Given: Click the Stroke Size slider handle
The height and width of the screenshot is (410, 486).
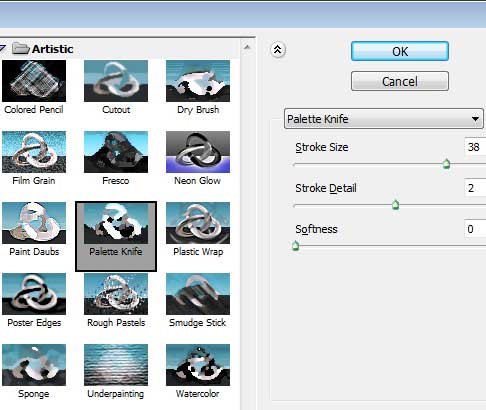Looking at the screenshot, I should click(446, 164).
